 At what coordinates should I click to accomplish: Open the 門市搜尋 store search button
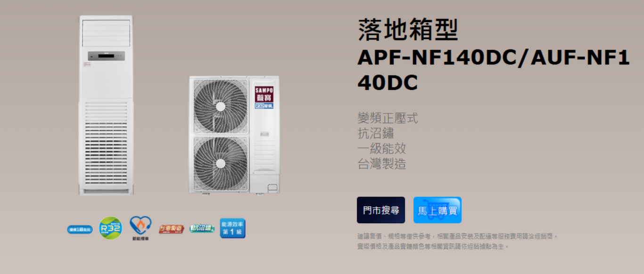coord(381,210)
